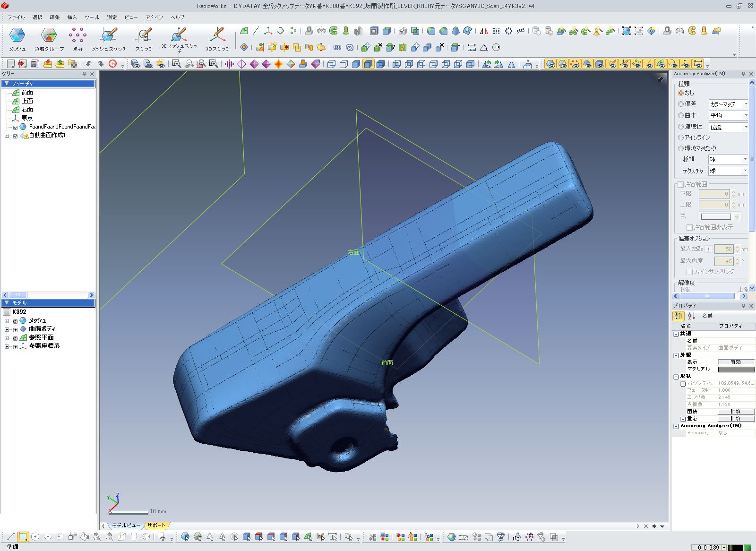Click the selected shaded display mode icon
This screenshot has width=756, height=551.
[369, 64]
